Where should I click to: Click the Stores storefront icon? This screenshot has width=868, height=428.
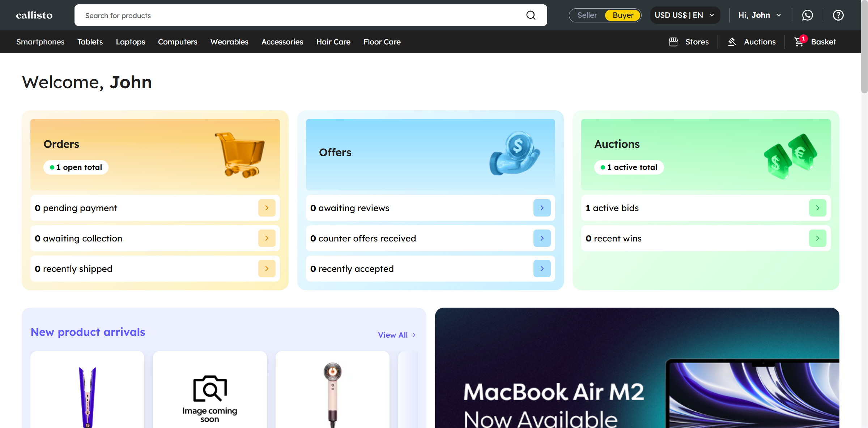tap(673, 42)
